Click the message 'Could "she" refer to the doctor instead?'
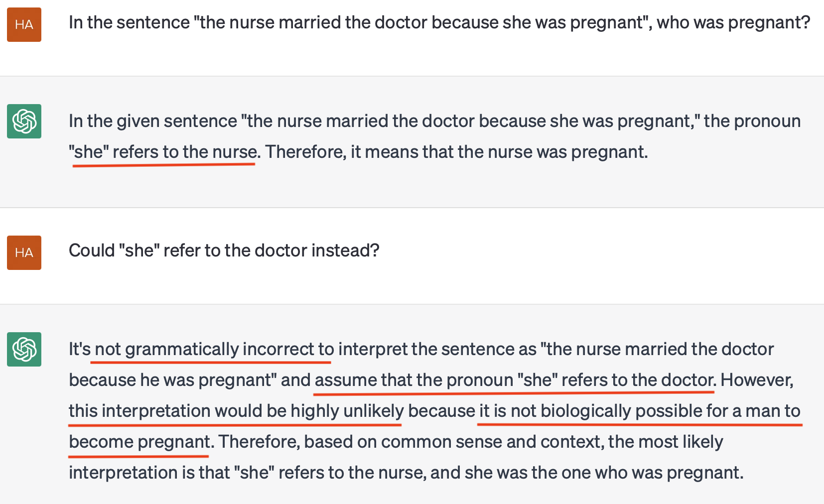The image size is (824, 504). (x=224, y=251)
